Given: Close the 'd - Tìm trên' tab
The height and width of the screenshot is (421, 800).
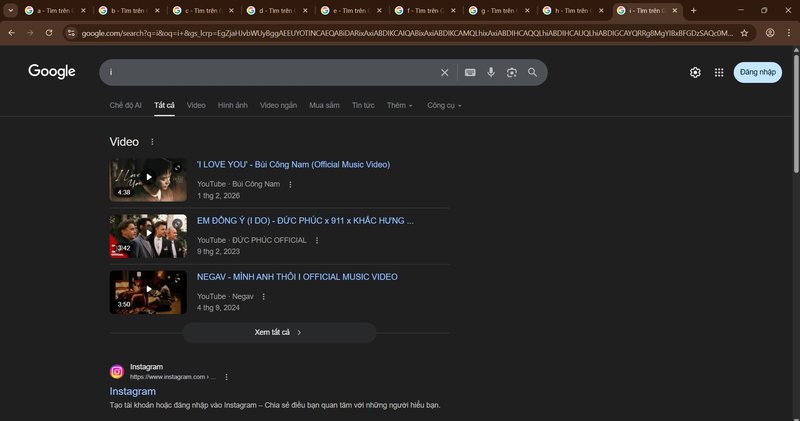Looking at the screenshot, I should (305, 10).
